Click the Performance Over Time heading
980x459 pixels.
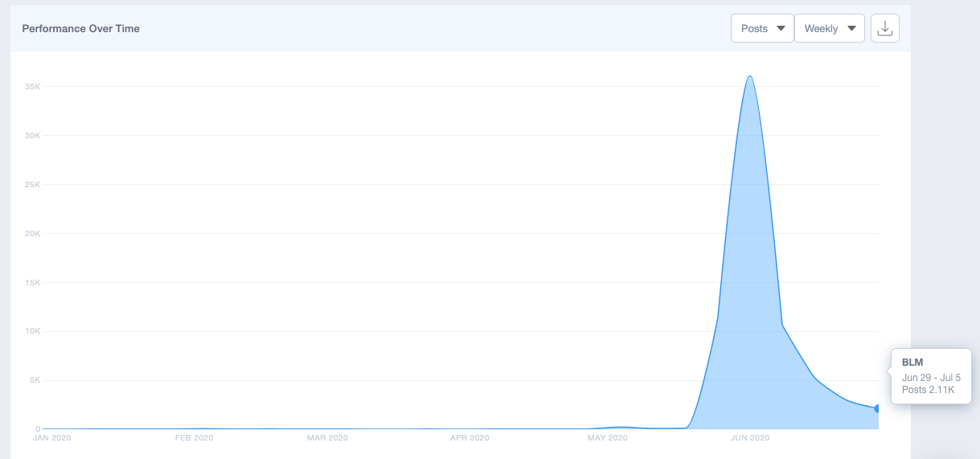[x=80, y=28]
